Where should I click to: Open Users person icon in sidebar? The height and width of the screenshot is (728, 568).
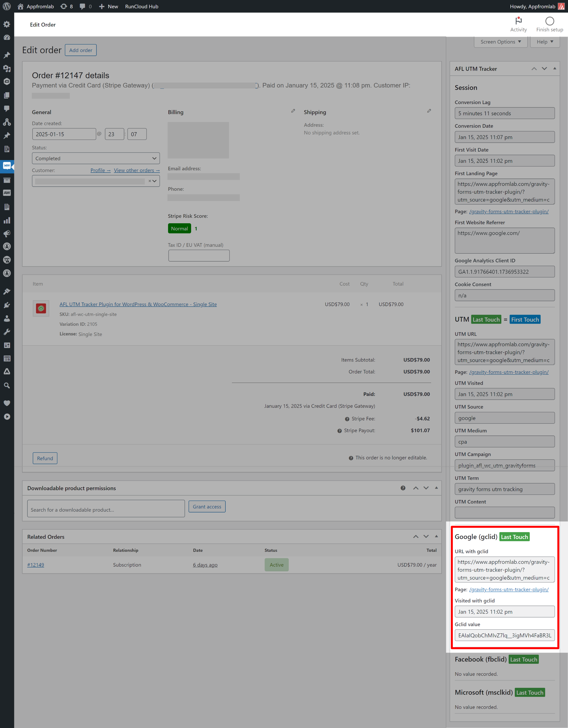(x=7, y=318)
